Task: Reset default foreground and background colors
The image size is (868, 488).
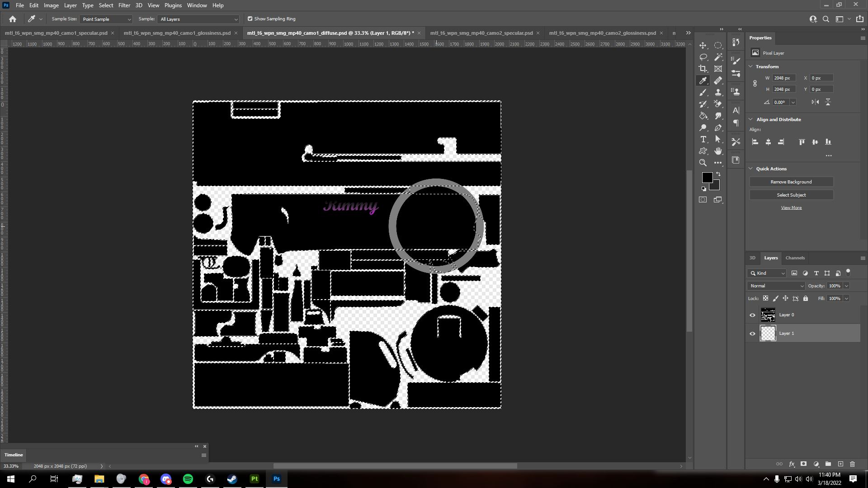Action: click(x=704, y=189)
